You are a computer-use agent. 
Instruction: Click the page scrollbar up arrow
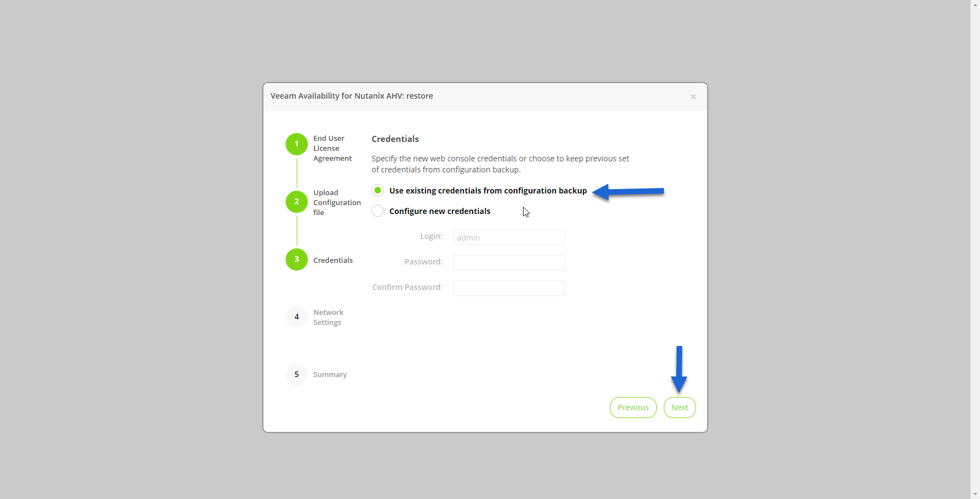(x=975, y=4)
